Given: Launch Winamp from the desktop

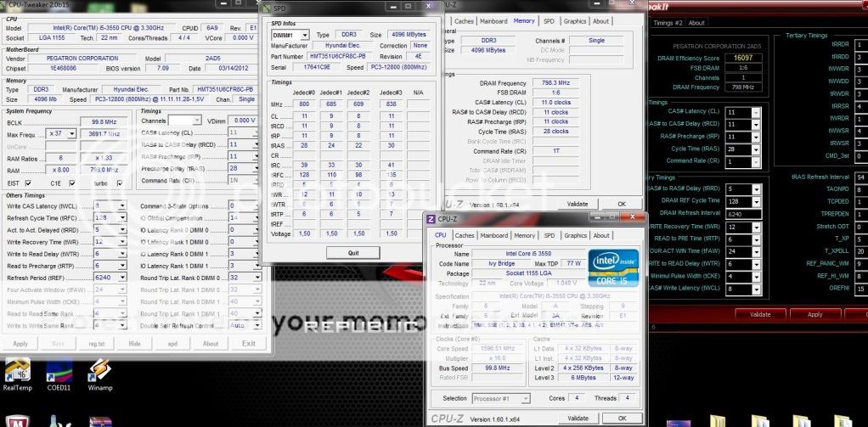Looking at the screenshot, I should click(99, 374).
